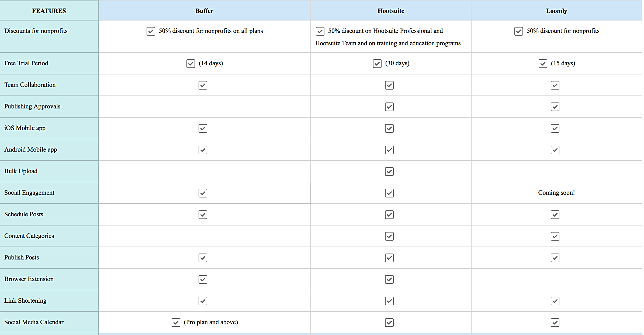Select the FEATURES column header
Viewport: 644px width, 335px height.
point(49,10)
